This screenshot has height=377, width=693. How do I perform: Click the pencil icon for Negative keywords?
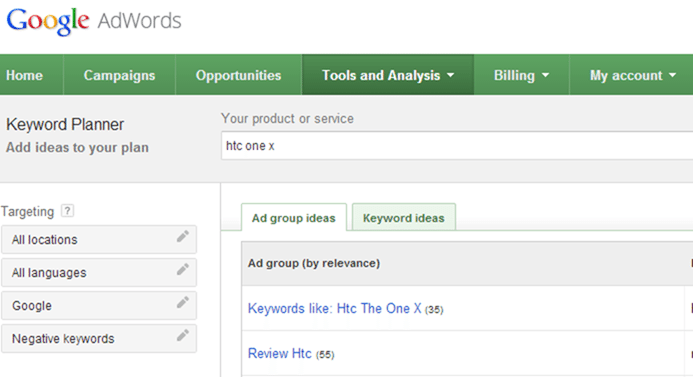click(x=183, y=335)
